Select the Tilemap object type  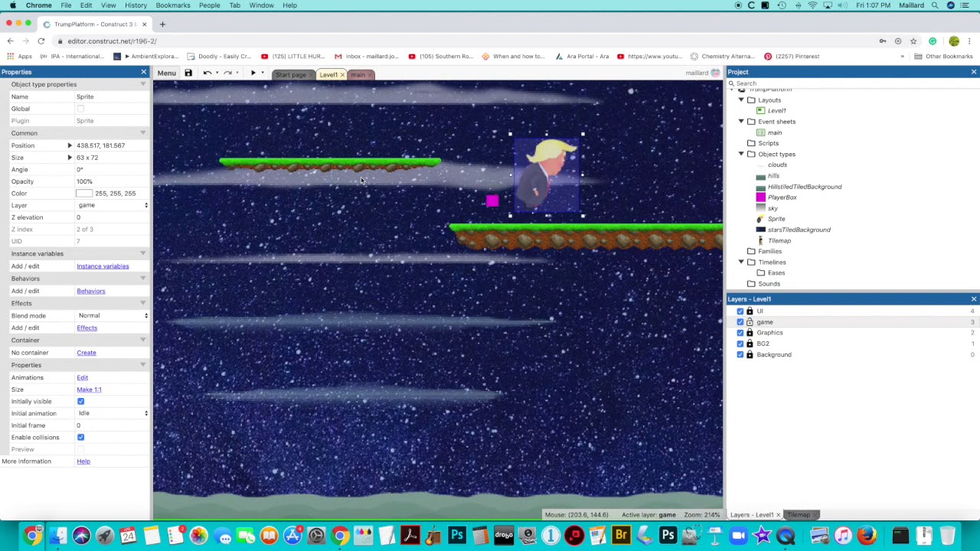pos(779,240)
